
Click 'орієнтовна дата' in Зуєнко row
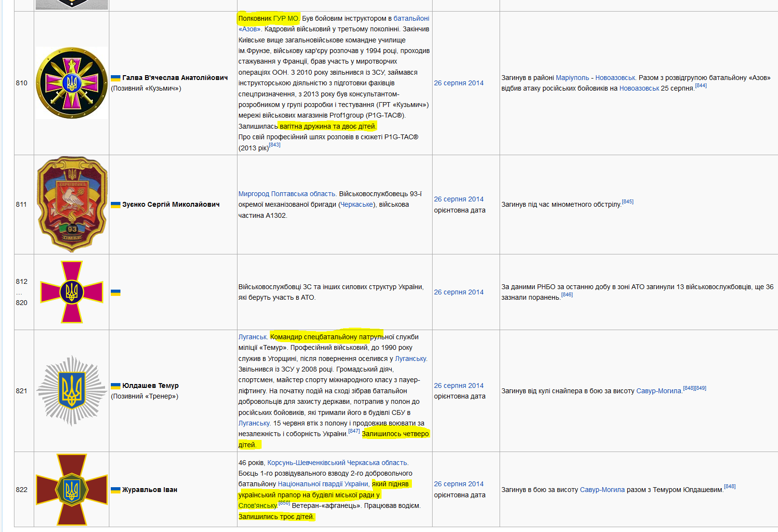[460, 210]
